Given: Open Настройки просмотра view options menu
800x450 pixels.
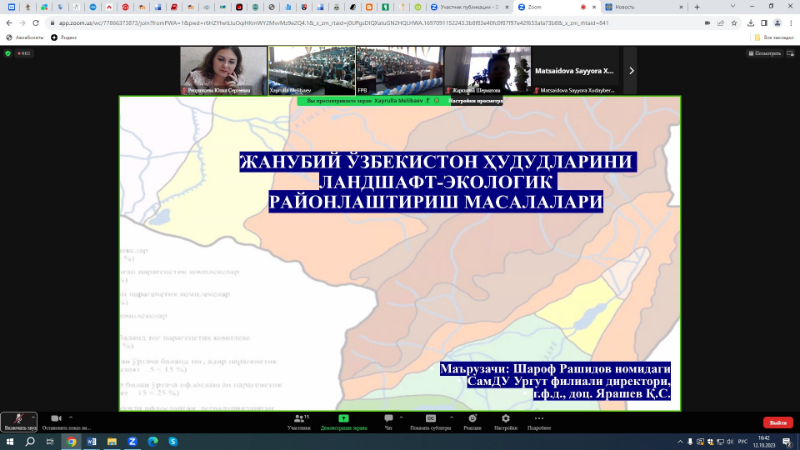Looking at the screenshot, I should [476, 101].
